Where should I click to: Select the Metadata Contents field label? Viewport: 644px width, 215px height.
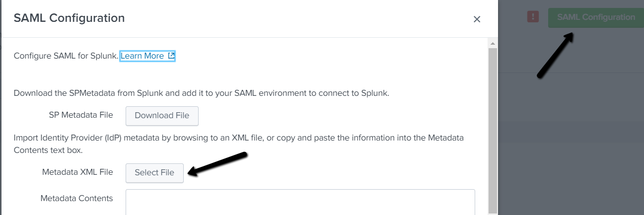click(76, 199)
